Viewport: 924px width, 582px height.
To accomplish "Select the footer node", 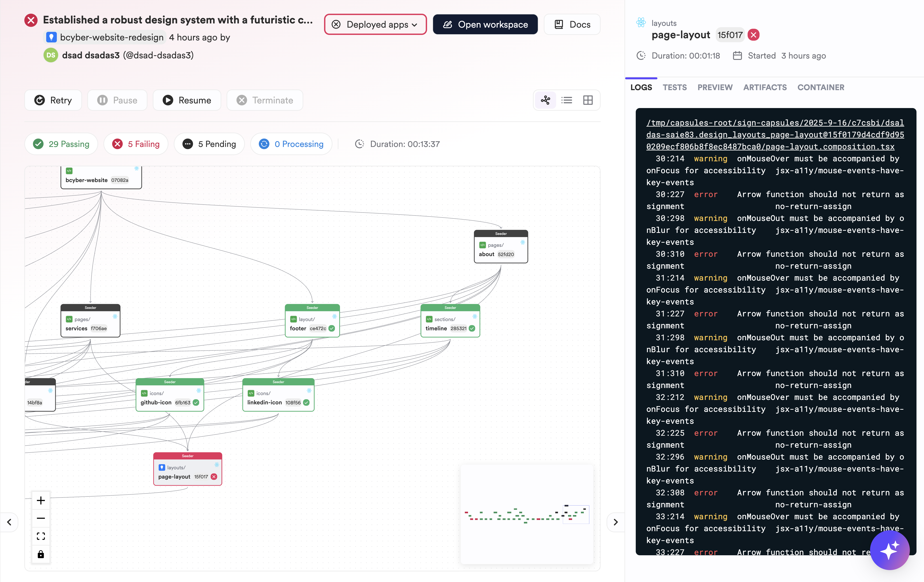I will pyautogui.click(x=312, y=321).
